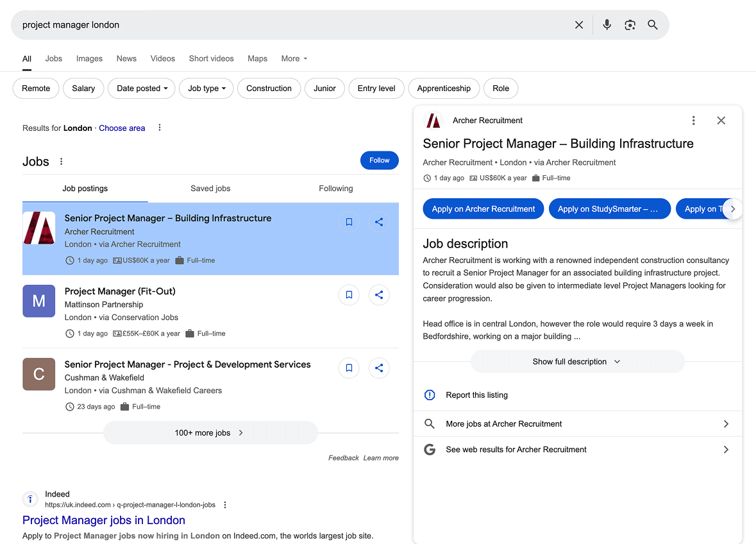
Task: Enable the Entry level filter
Action: pyautogui.click(x=376, y=89)
